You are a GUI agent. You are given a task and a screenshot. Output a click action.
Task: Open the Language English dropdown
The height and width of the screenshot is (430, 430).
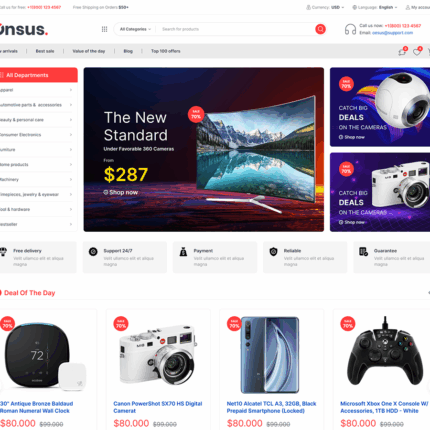coord(375,7)
